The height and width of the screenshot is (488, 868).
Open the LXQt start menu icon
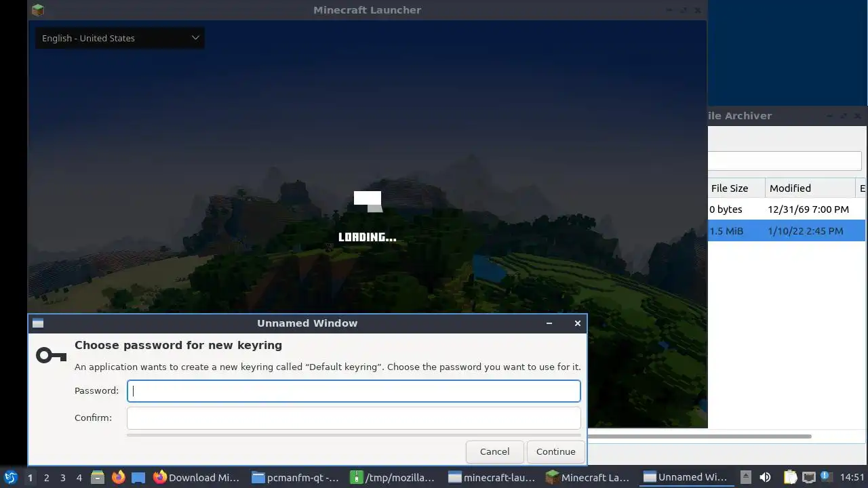coord(10,477)
